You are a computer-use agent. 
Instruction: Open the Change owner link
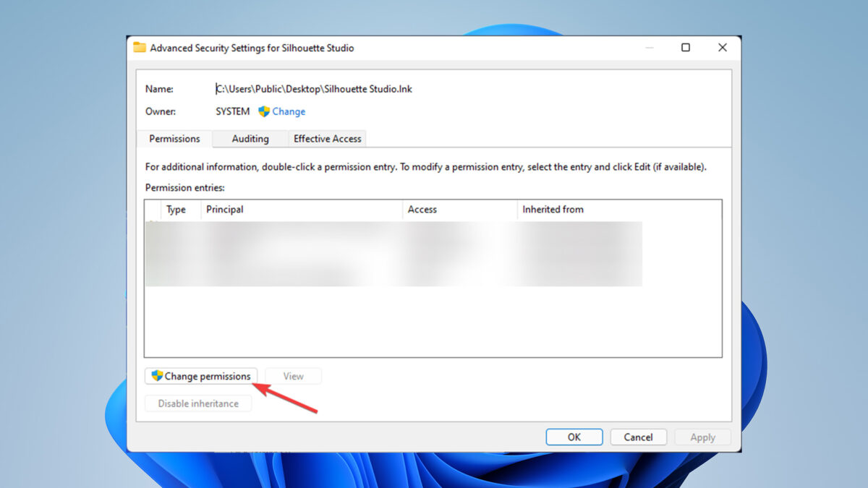pos(289,111)
